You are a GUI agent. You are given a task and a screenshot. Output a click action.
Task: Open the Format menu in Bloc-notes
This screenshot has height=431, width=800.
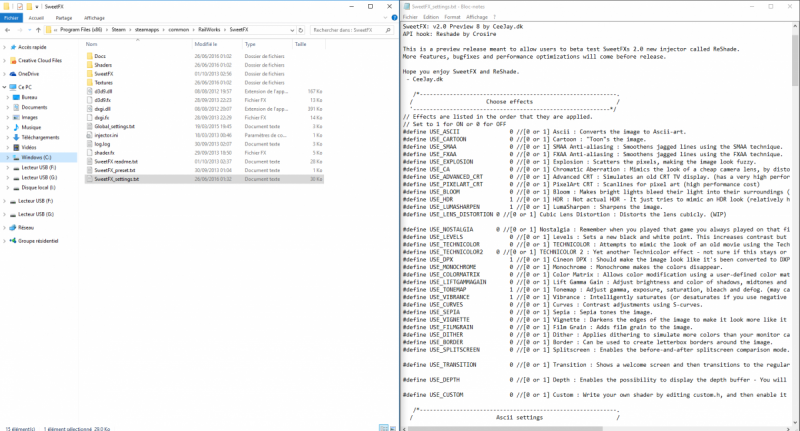coord(452,17)
